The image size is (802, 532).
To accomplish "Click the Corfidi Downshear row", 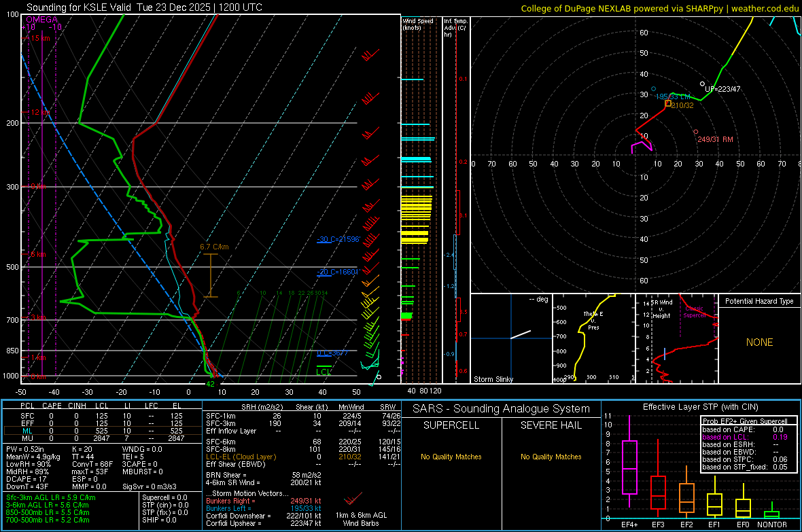I will [264, 516].
